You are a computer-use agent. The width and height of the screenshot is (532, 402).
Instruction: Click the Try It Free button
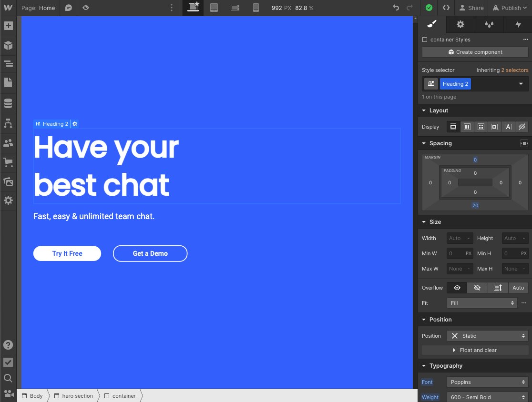67,253
